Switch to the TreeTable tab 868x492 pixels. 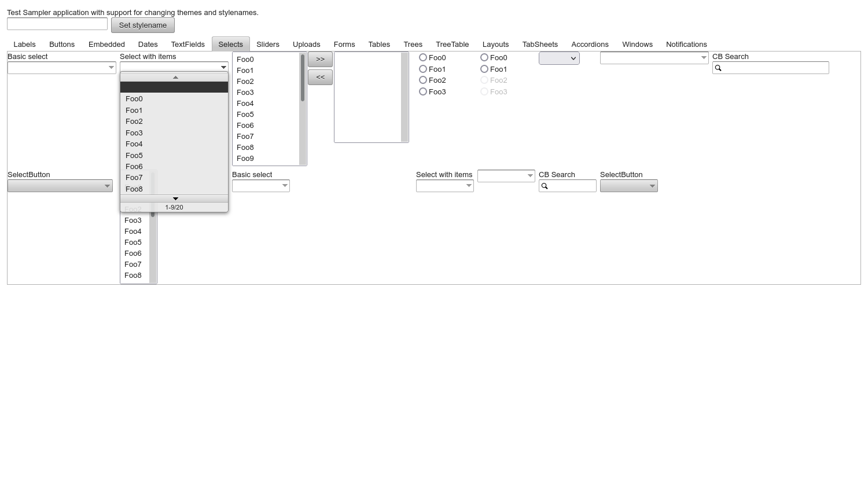(x=453, y=44)
